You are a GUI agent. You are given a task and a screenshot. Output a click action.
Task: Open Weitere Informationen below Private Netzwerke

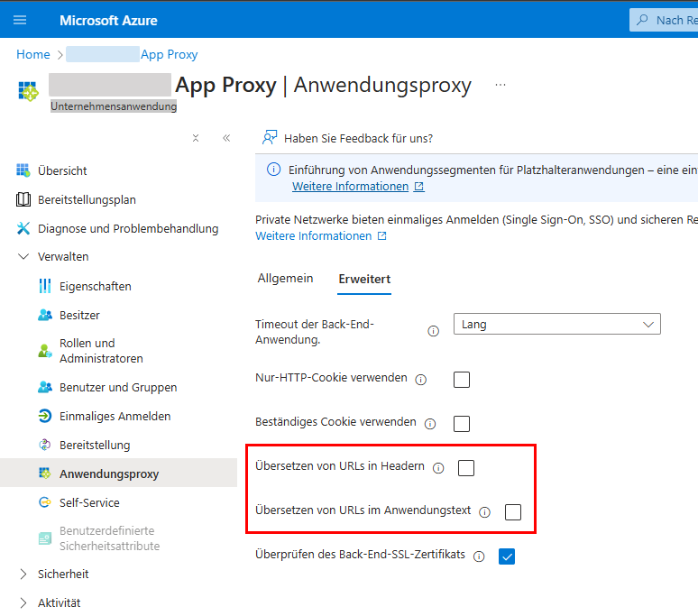pos(314,236)
